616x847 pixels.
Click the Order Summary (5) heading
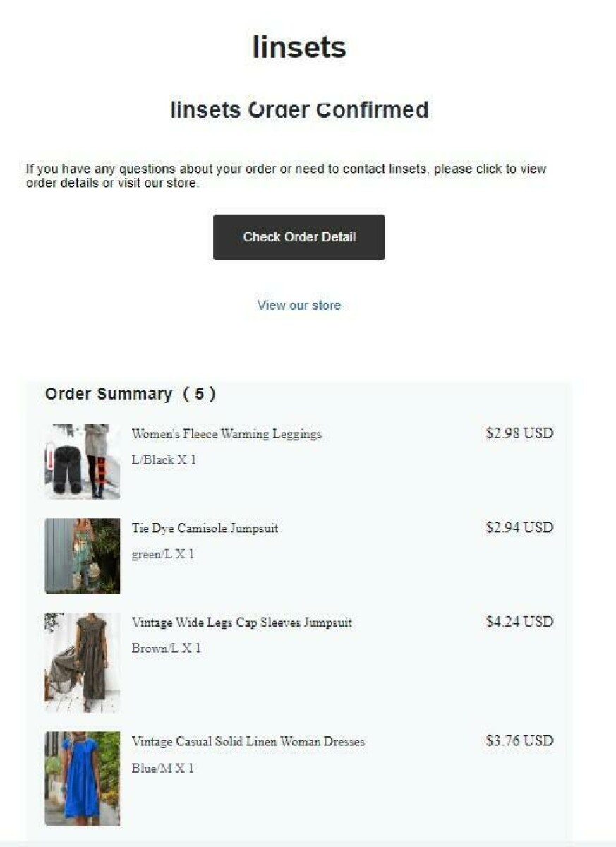(x=131, y=394)
